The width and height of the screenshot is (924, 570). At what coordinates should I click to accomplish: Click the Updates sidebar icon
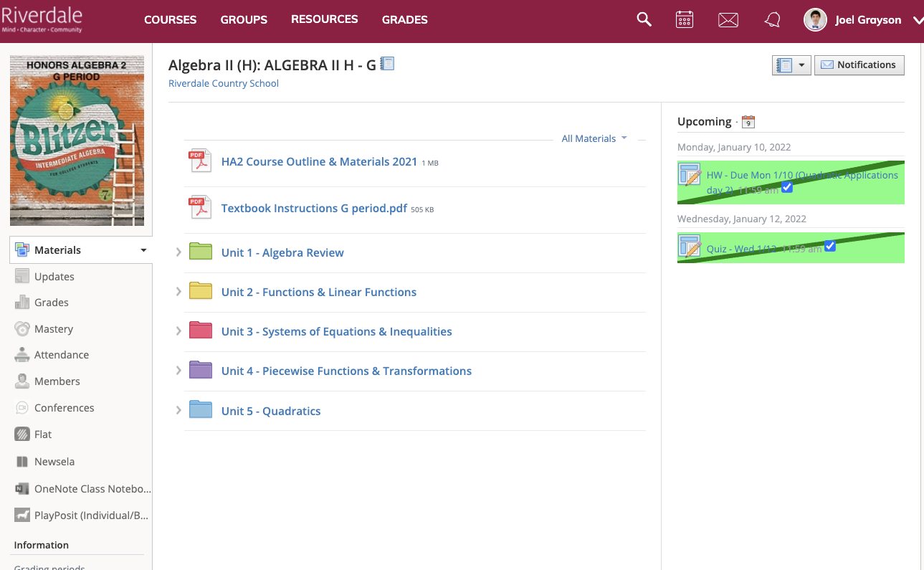coord(22,276)
